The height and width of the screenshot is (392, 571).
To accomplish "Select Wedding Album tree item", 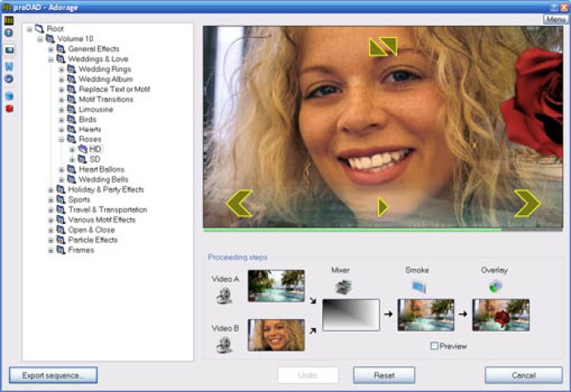I will coord(106,79).
